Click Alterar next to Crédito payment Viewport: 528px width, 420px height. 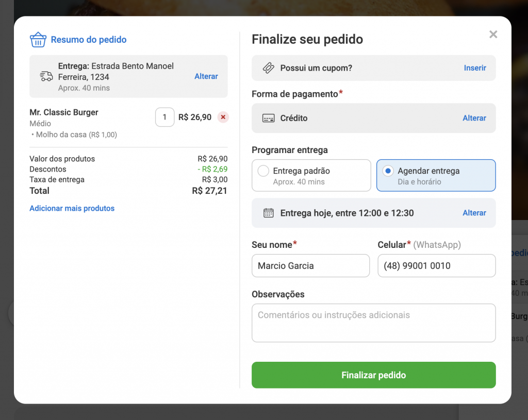tap(474, 118)
